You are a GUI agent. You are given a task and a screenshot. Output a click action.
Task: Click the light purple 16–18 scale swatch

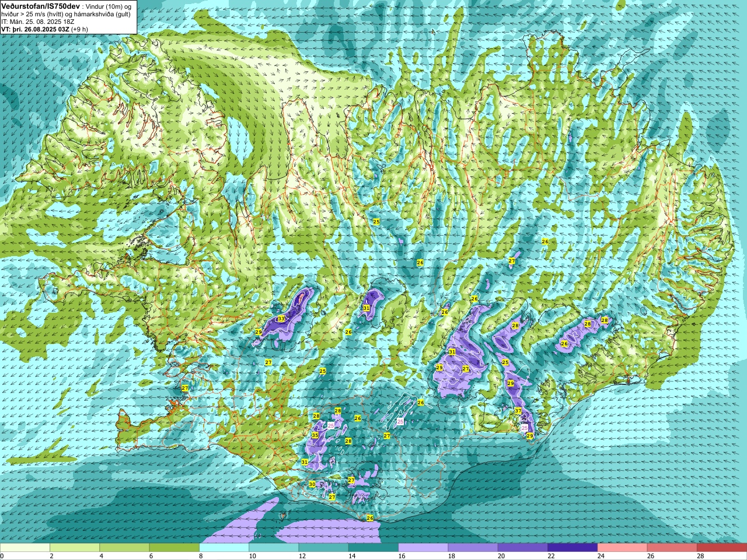pyautogui.click(x=423, y=548)
